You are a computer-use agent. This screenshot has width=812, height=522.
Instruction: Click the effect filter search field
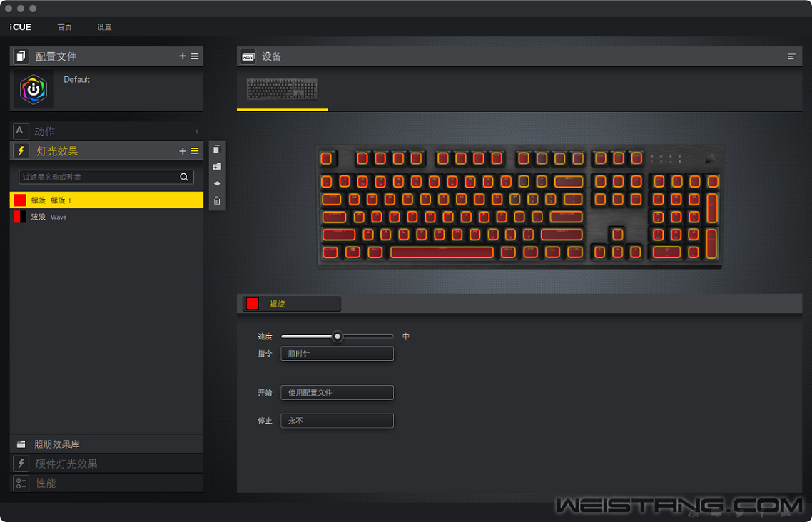[x=106, y=177]
